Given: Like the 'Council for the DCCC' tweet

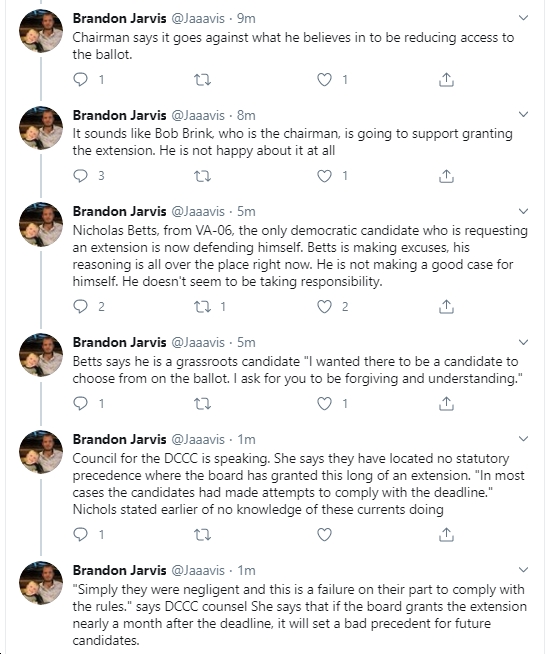Looking at the screenshot, I should (x=324, y=534).
